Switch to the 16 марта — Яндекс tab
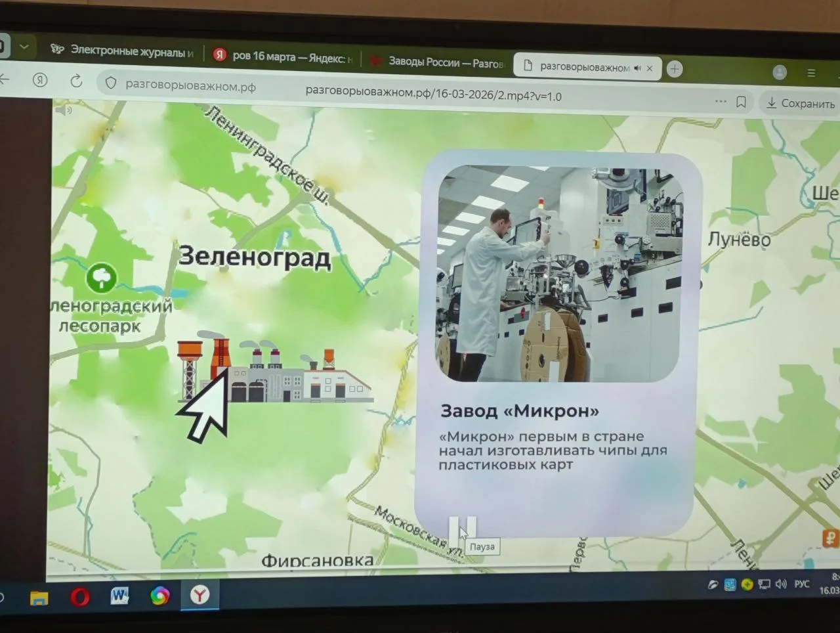840x633 pixels. (x=283, y=57)
